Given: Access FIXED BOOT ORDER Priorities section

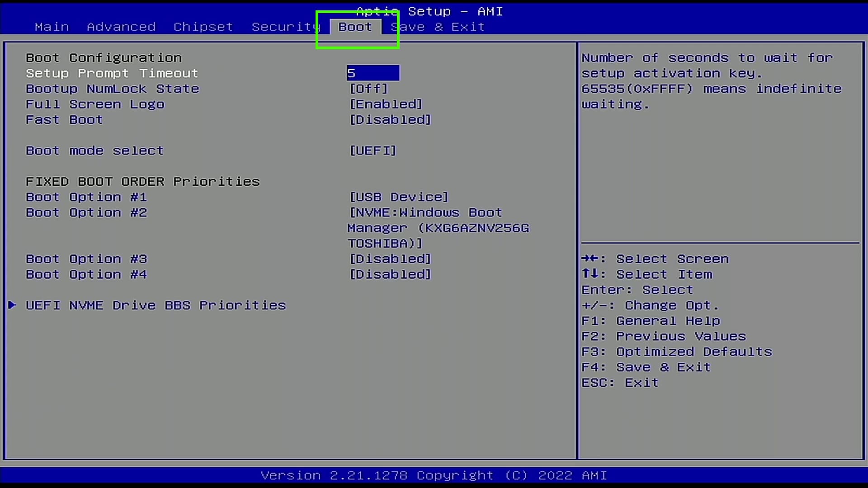Looking at the screenshot, I should pyautogui.click(x=142, y=181).
